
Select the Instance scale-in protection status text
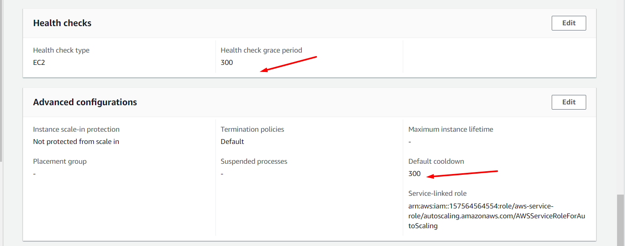(x=76, y=141)
